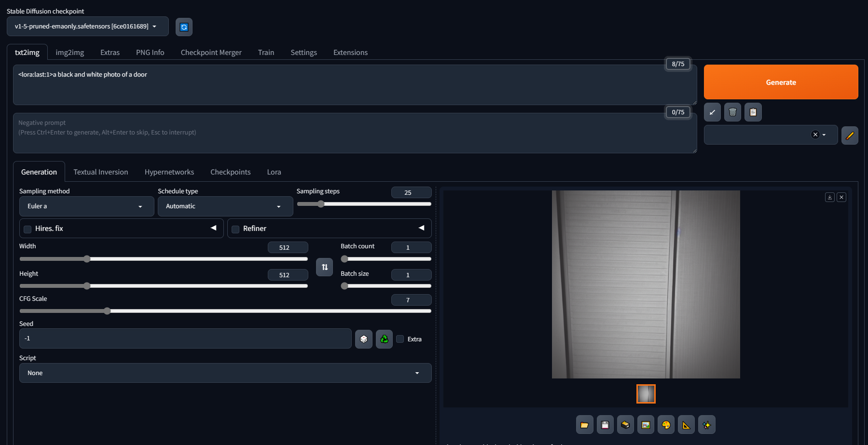This screenshot has width=868, height=445.
Task: Save the generated image with floppy icon
Action: 605,425
